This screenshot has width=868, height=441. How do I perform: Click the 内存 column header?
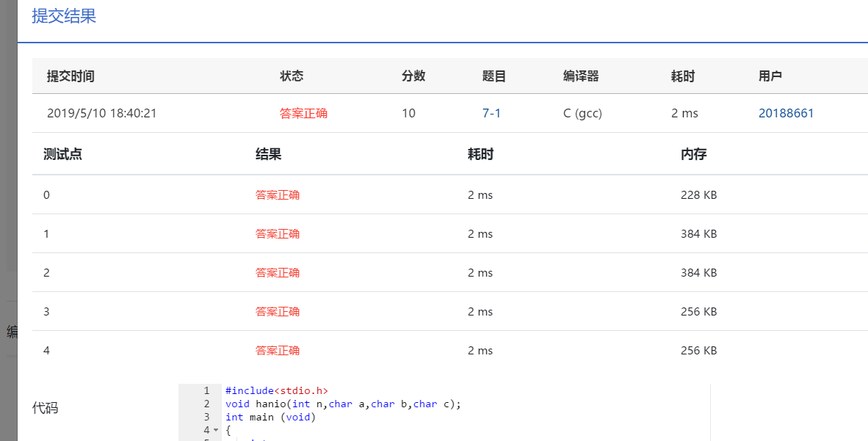pos(693,154)
